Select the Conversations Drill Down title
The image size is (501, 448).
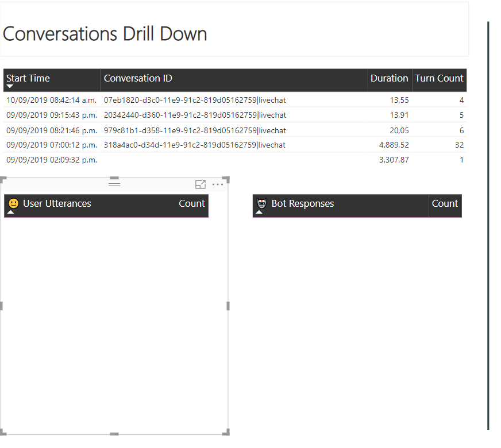[x=105, y=34]
